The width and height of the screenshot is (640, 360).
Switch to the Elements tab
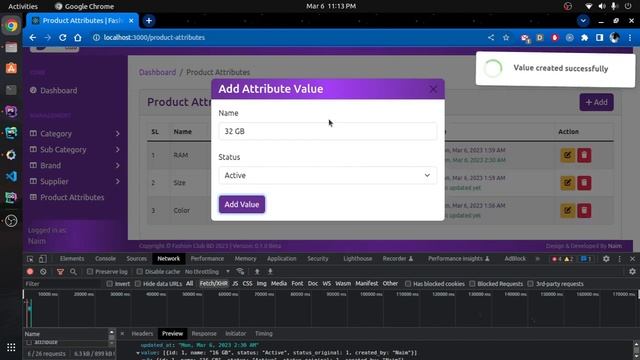72,259
